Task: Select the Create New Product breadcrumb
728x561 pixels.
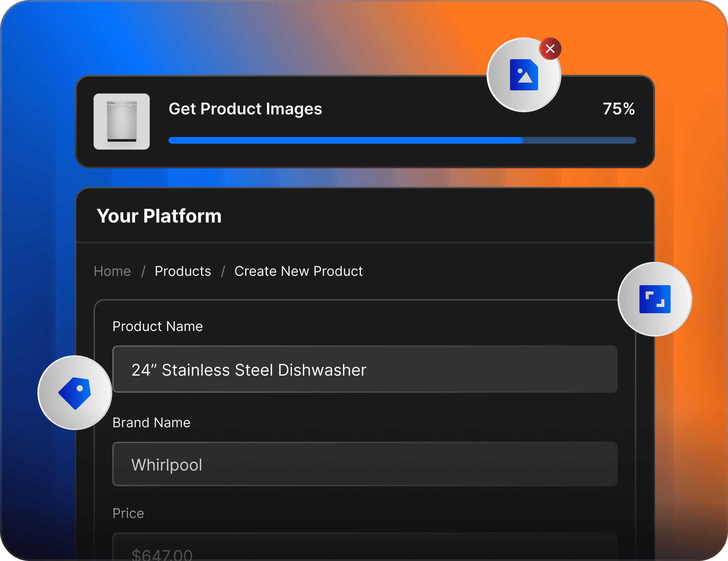Action: 298,271
